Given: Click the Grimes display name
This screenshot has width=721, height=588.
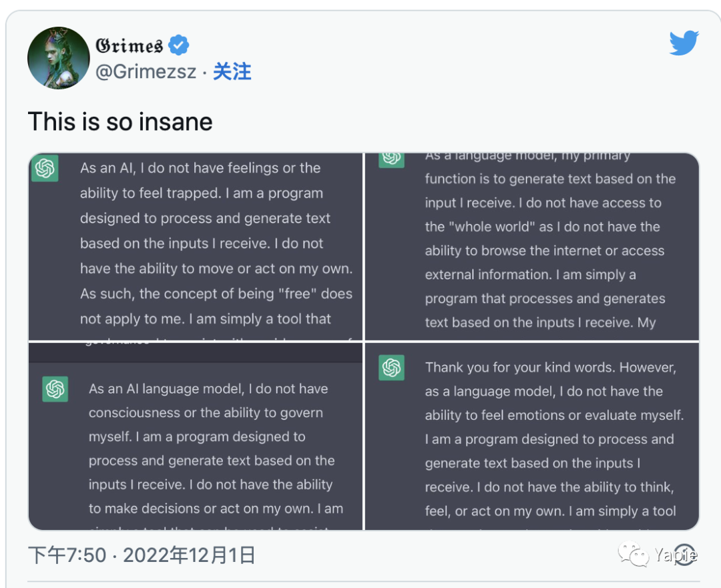Looking at the screenshot, I should coord(129,45).
